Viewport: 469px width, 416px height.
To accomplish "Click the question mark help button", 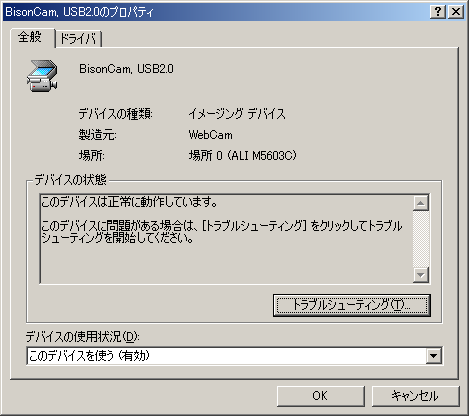I will click(438, 12).
